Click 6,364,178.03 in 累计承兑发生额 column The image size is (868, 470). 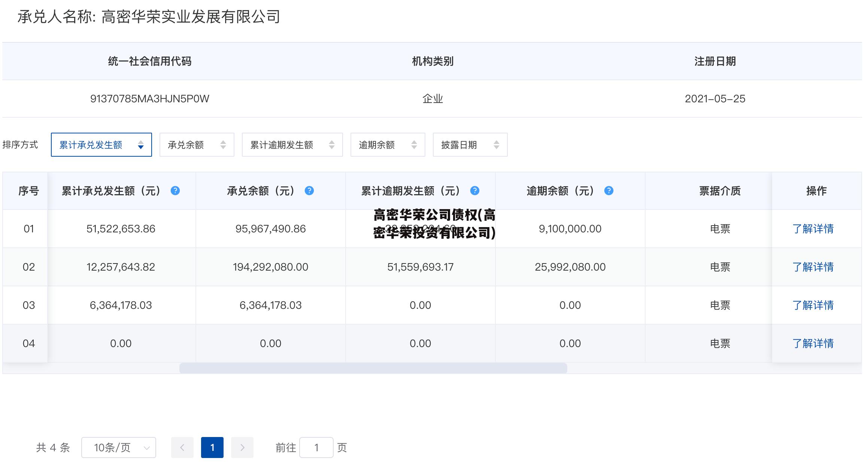click(121, 305)
